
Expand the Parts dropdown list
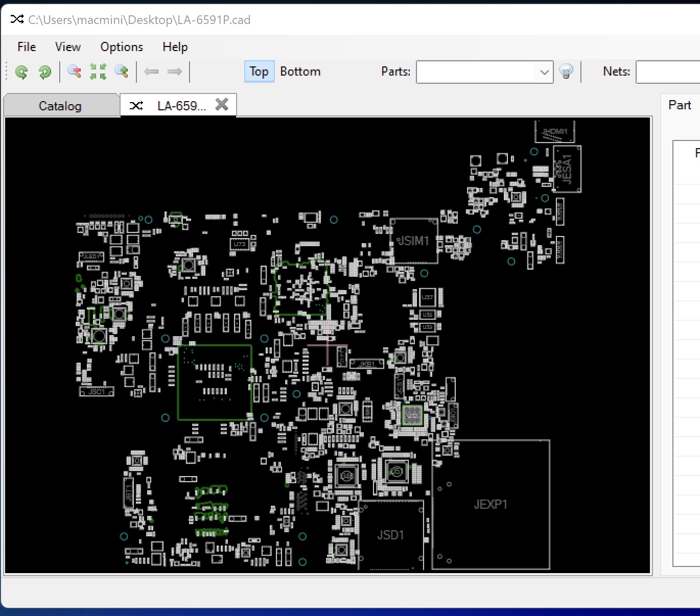point(544,72)
